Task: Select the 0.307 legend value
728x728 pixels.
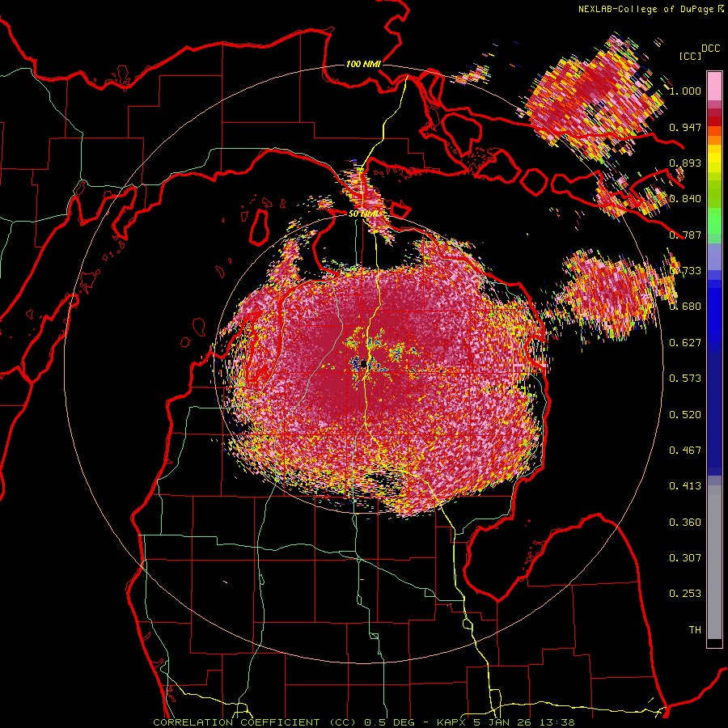Action: point(685,558)
